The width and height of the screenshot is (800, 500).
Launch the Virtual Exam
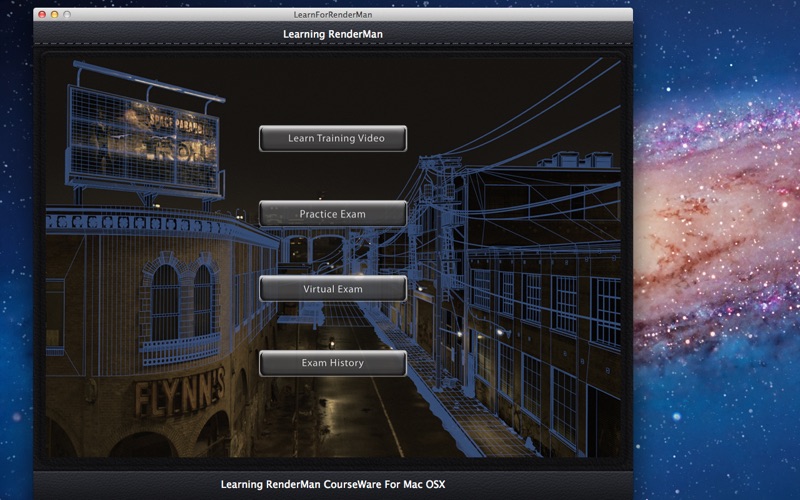tap(333, 289)
